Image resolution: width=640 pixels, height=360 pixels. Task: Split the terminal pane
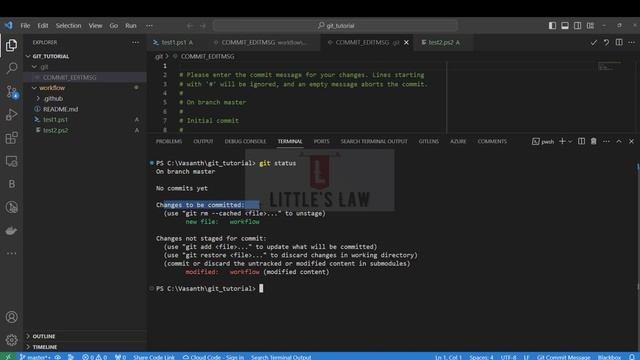click(x=581, y=141)
